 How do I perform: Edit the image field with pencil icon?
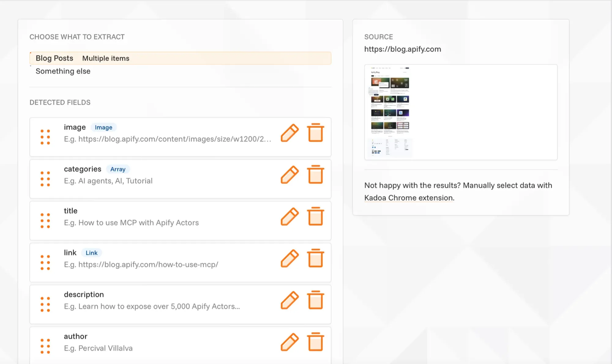(289, 133)
